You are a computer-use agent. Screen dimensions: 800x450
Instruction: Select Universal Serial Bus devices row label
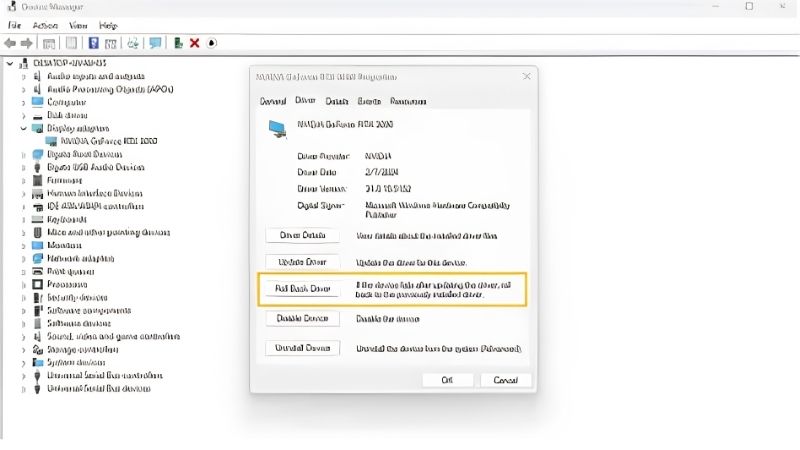click(x=99, y=388)
